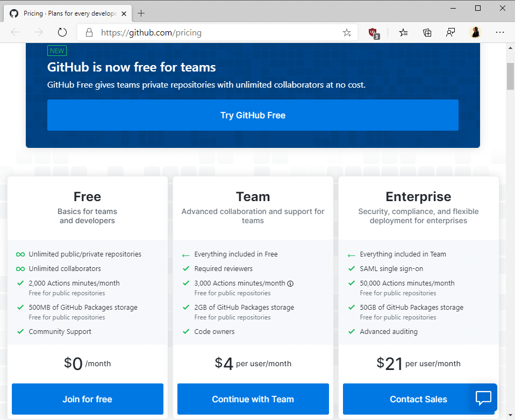Click the star to favorite this page
The width and height of the screenshot is (515, 420).
pos(347,32)
